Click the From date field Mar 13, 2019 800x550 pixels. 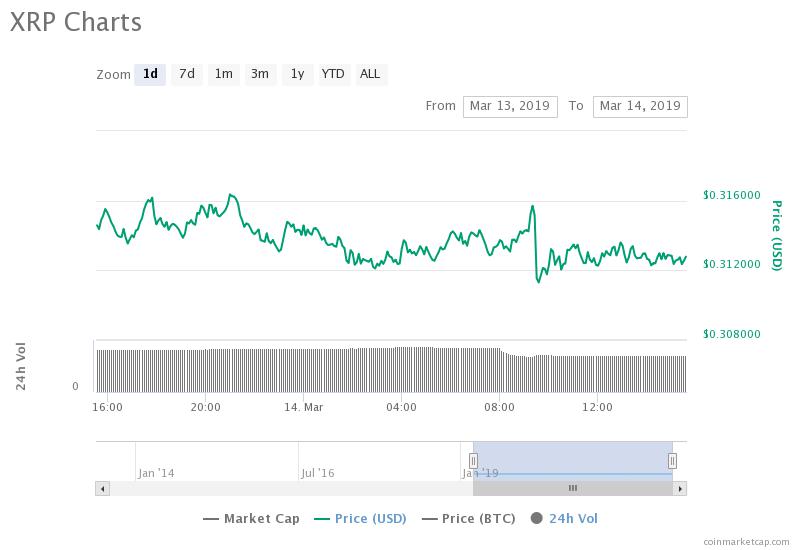coord(510,107)
